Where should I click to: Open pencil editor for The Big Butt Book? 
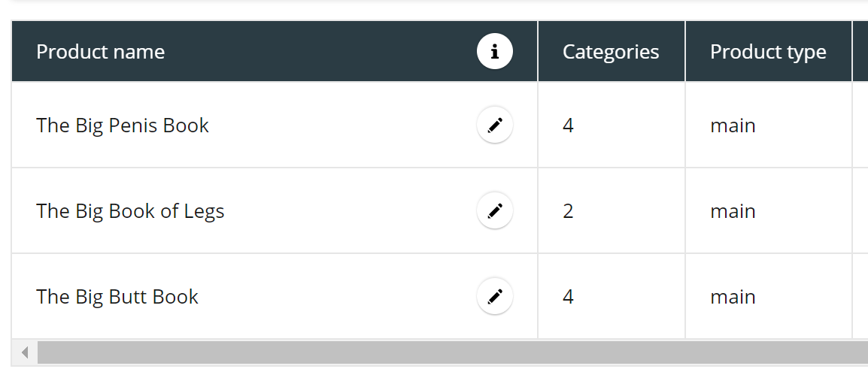click(495, 297)
